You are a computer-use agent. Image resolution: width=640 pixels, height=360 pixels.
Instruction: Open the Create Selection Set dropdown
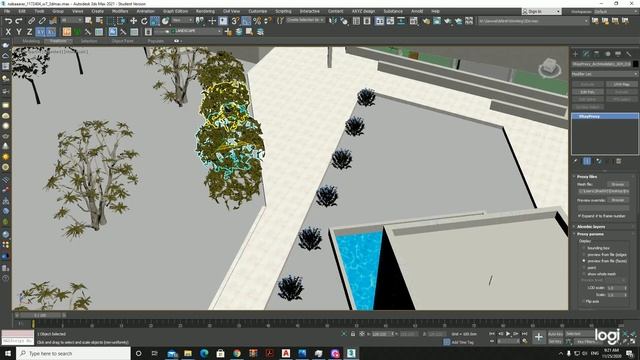306,20
